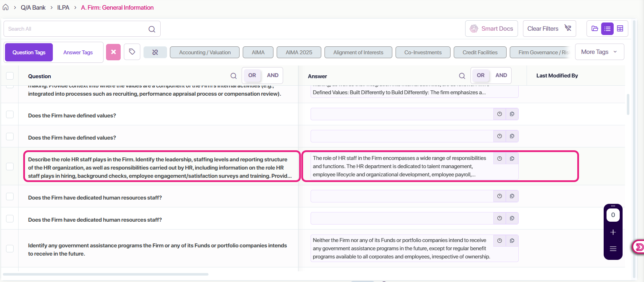Check the second 'Does the Firm have defined values?' row
The height and width of the screenshot is (282, 644).
pyautogui.click(x=10, y=136)
